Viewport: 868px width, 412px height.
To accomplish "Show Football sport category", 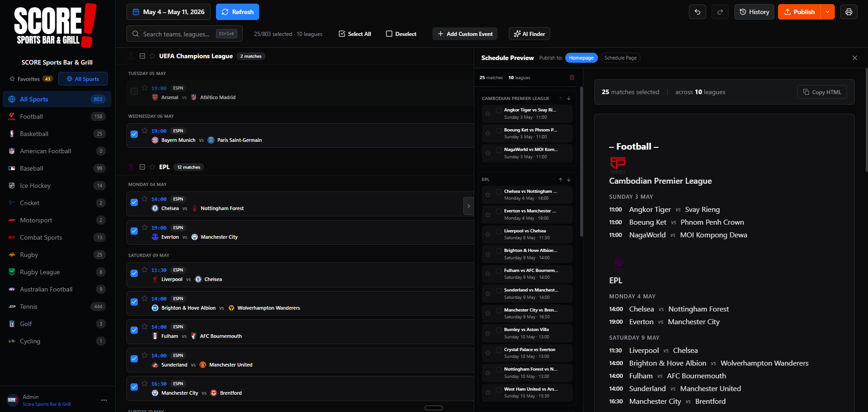I will tap(57, 116).
